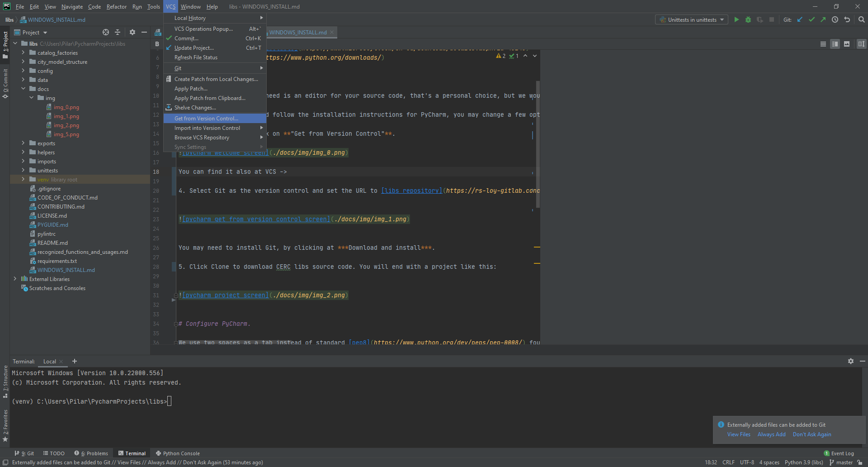Screen dimensions: 868x467
Task: Click the read-only lock icon in status bar
Action: pyautogui.click(x=860, y=462)
